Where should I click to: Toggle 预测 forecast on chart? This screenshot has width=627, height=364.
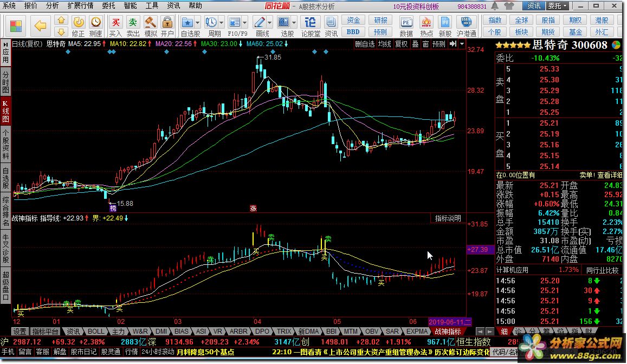point(438,44)
